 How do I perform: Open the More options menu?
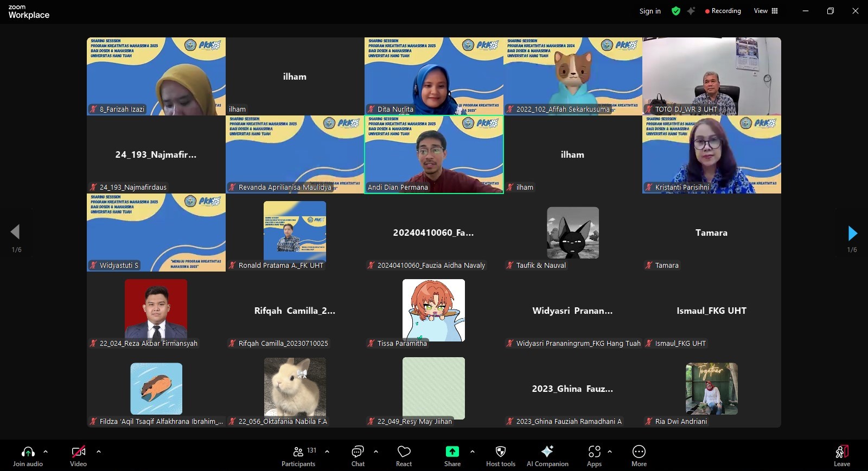tap(639, 456)
